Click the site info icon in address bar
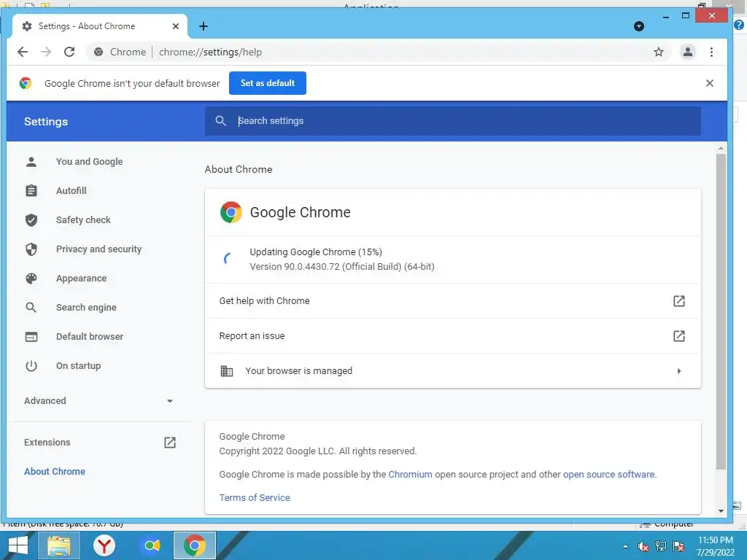 [98, 52]
